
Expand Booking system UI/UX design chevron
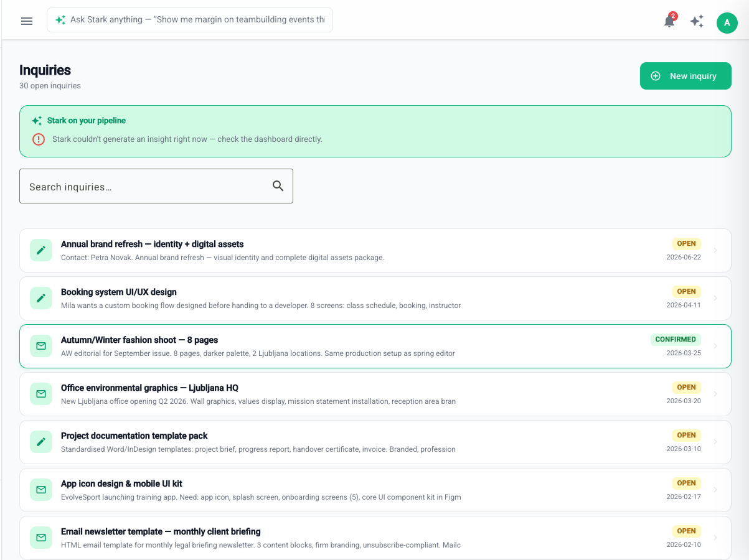tap(715, 298)
